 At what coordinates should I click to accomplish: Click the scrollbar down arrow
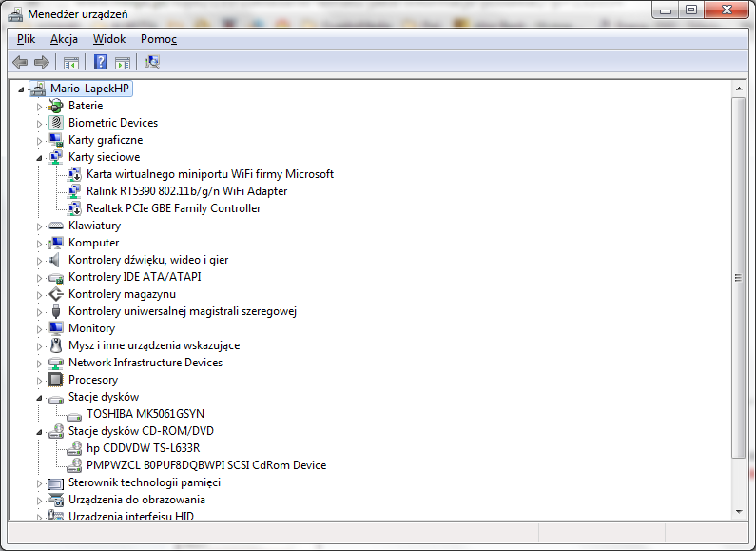739,512
